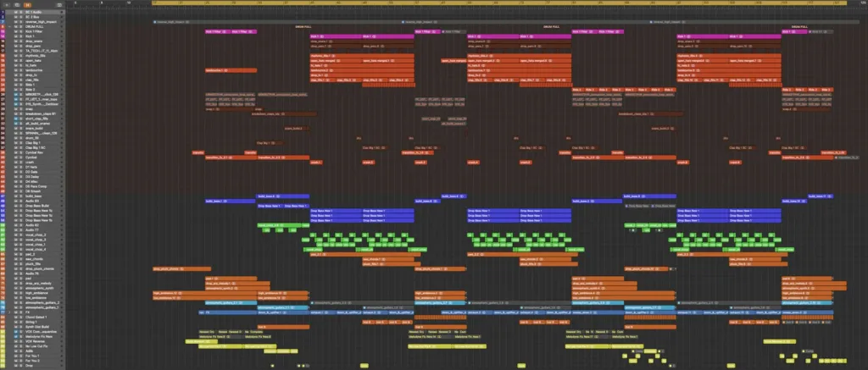This screenshot has height=370, width=868.
Task: Solo the Cymbal Rev track
Action: [x=21, y=152]
